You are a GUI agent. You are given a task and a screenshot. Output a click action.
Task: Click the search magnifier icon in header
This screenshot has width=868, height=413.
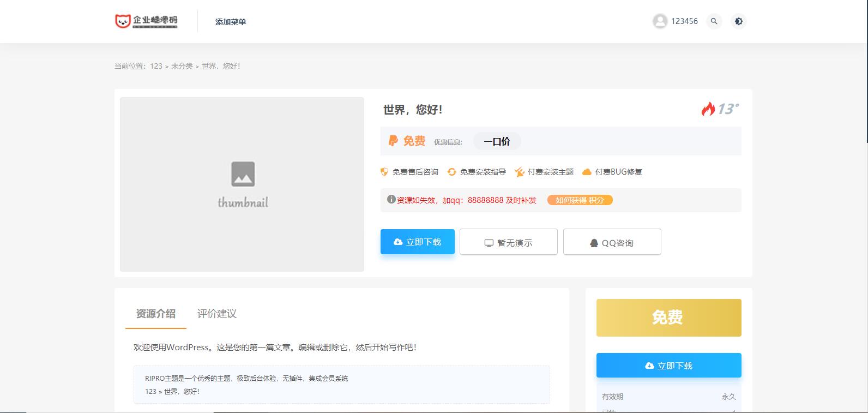pyautogui.click(x=714, y=21)
